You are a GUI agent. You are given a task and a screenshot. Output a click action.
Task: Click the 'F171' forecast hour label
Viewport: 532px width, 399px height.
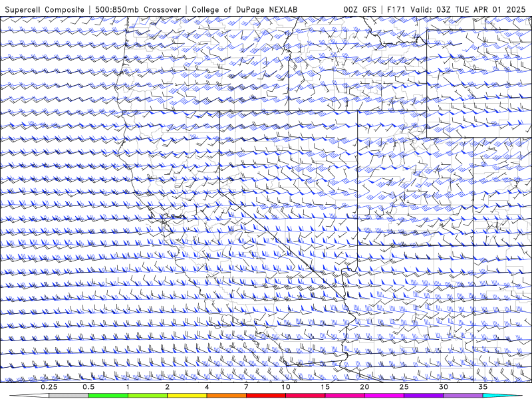tap(396, 9)
